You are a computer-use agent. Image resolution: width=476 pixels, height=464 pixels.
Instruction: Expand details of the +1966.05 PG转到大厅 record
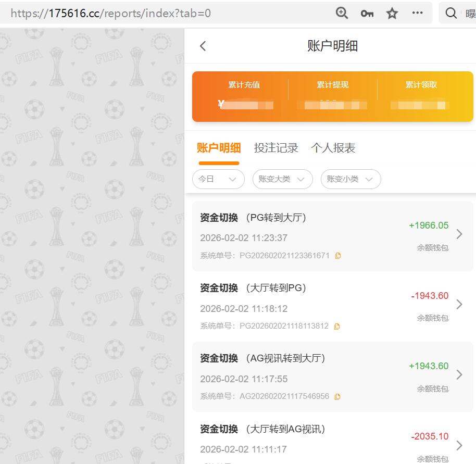459,234
